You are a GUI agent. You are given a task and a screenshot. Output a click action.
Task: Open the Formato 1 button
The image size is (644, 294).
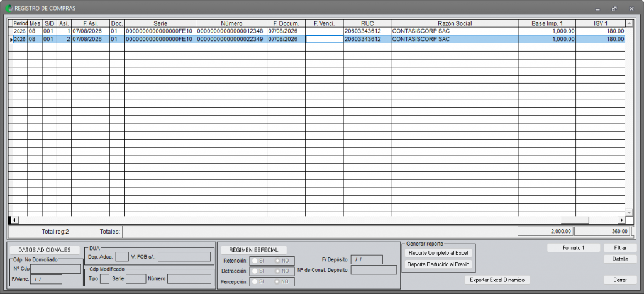pyautogui.click(x=574, y=248)
